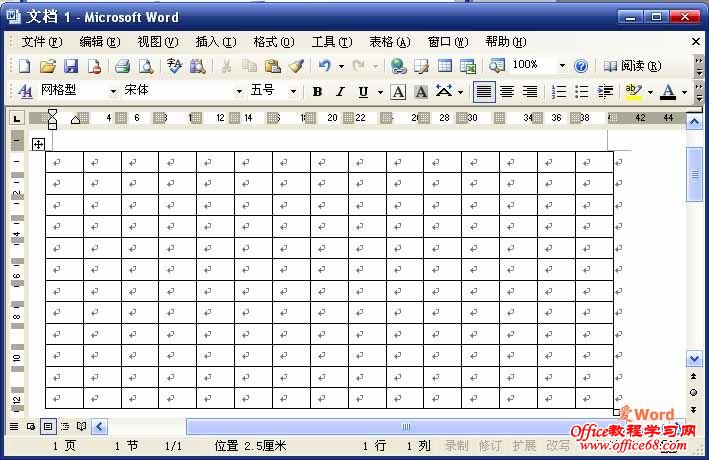Toggle underline formatting

pos(363,92)
